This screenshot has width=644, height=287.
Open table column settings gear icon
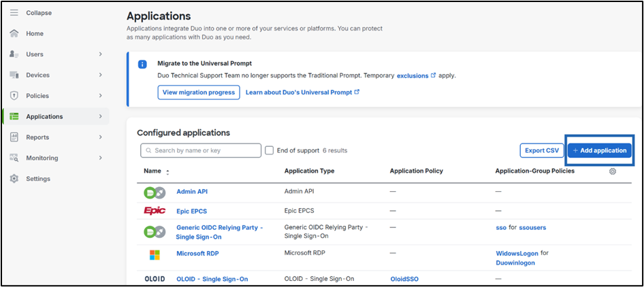tap(613, 171)
